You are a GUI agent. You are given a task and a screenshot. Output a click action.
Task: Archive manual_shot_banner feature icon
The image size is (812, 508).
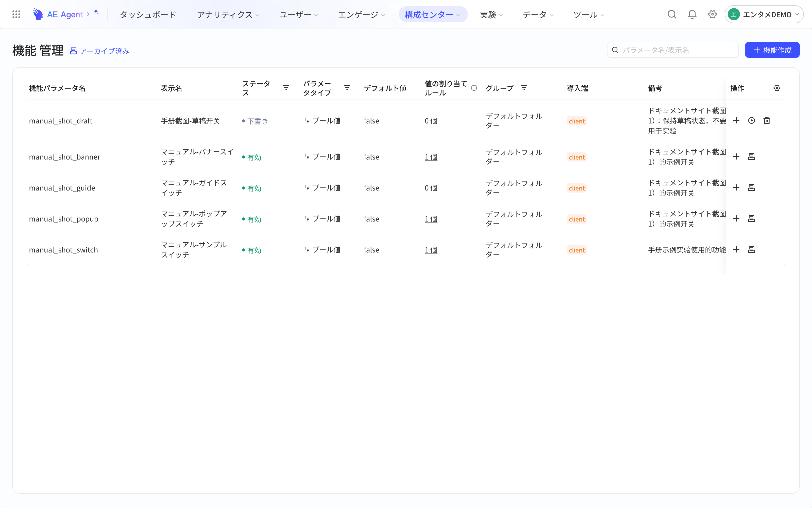[x=752, y=156]
